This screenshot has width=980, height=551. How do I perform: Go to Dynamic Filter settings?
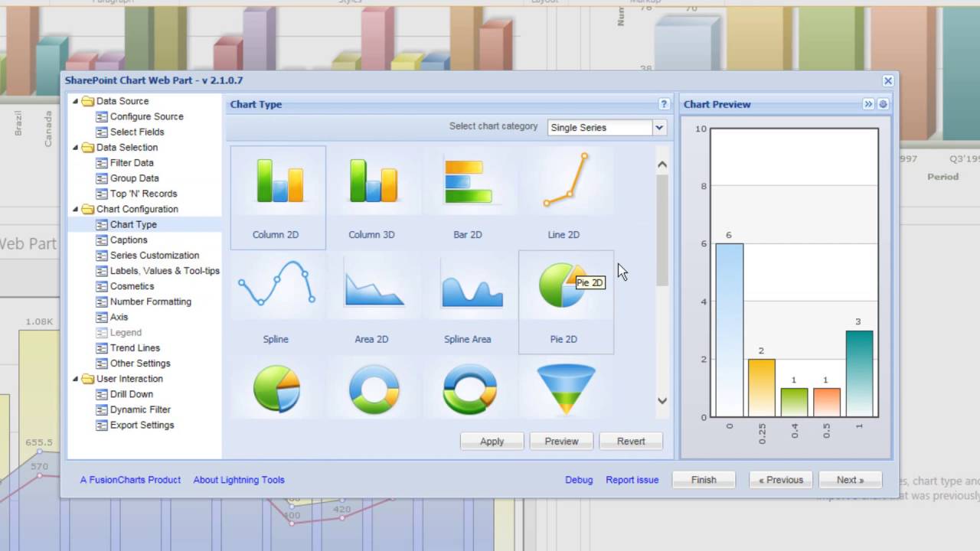140,409
